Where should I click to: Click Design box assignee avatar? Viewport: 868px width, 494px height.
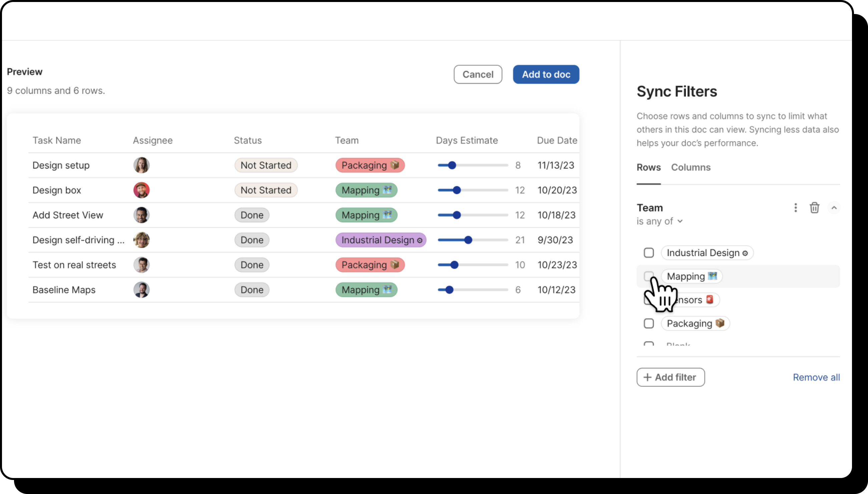(141, 190)
